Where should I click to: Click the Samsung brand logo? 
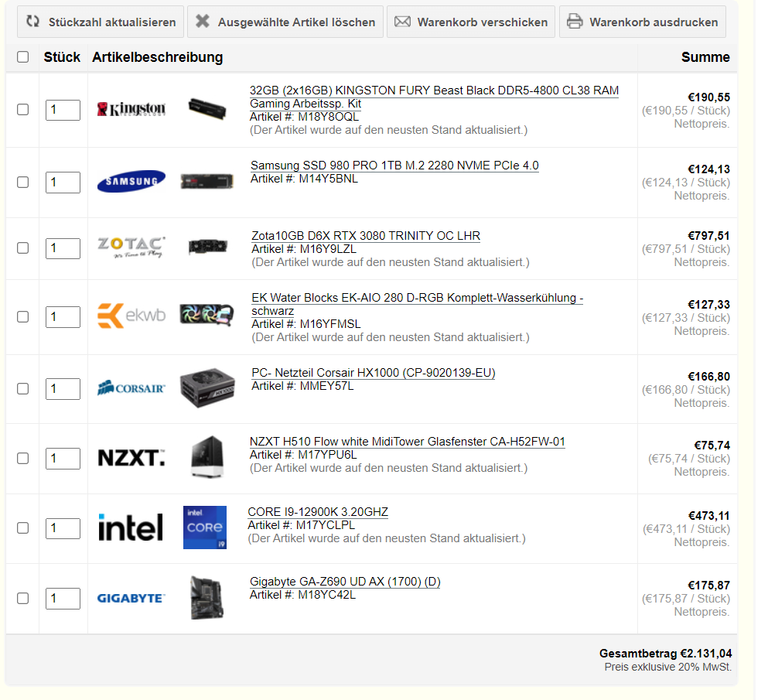pos(131,181)
